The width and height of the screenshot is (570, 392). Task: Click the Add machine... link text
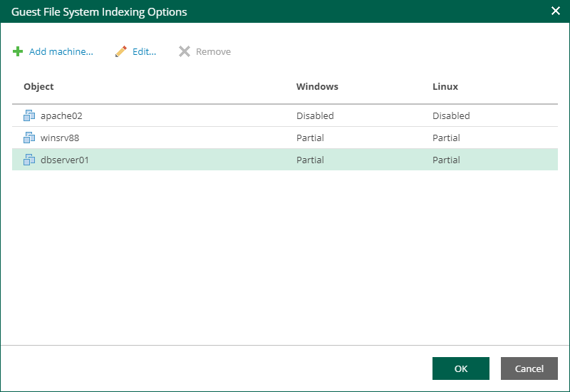click(61, 52)
